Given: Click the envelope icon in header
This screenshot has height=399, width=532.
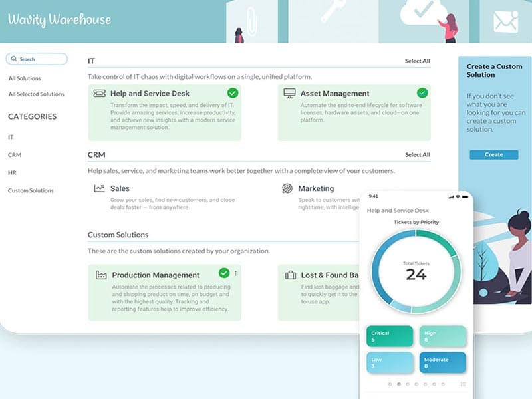Looking at the screenshot, I should pos(505,21).
